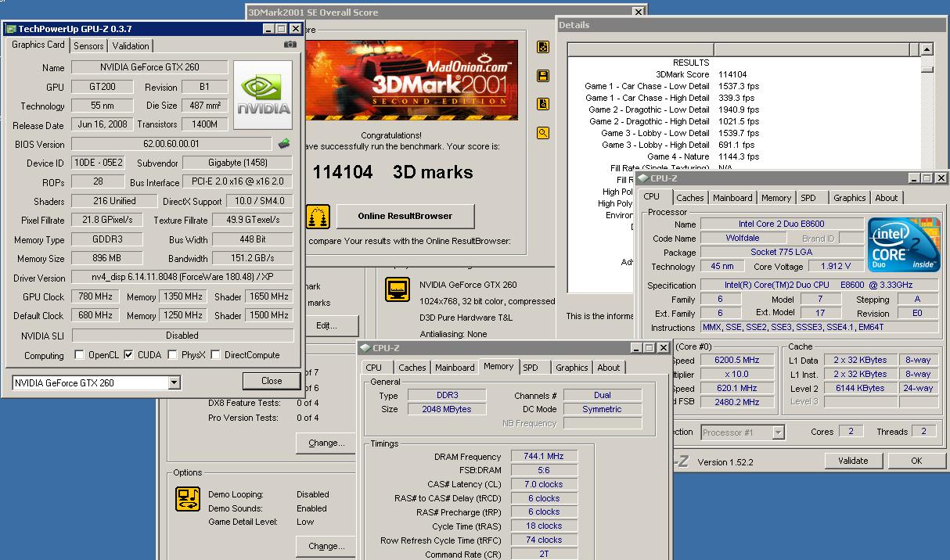This screenshot has width=950, height=560.
Task: Open the About tab in right CPU-Z window
Action: pyautogui.click(x=886, y=198)
